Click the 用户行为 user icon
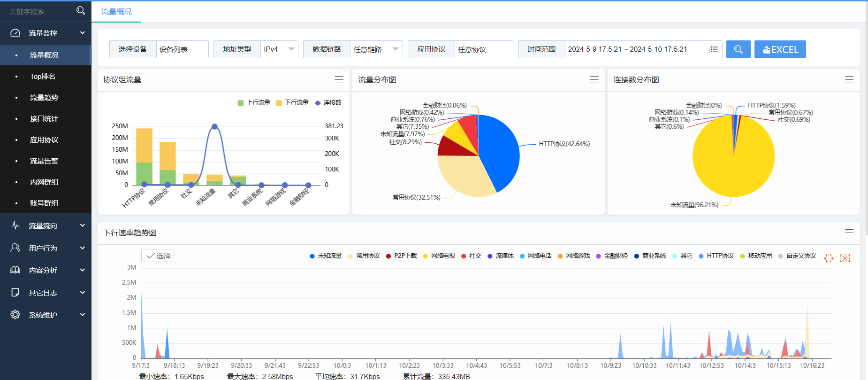868x380 pixels. click(15, 248)
